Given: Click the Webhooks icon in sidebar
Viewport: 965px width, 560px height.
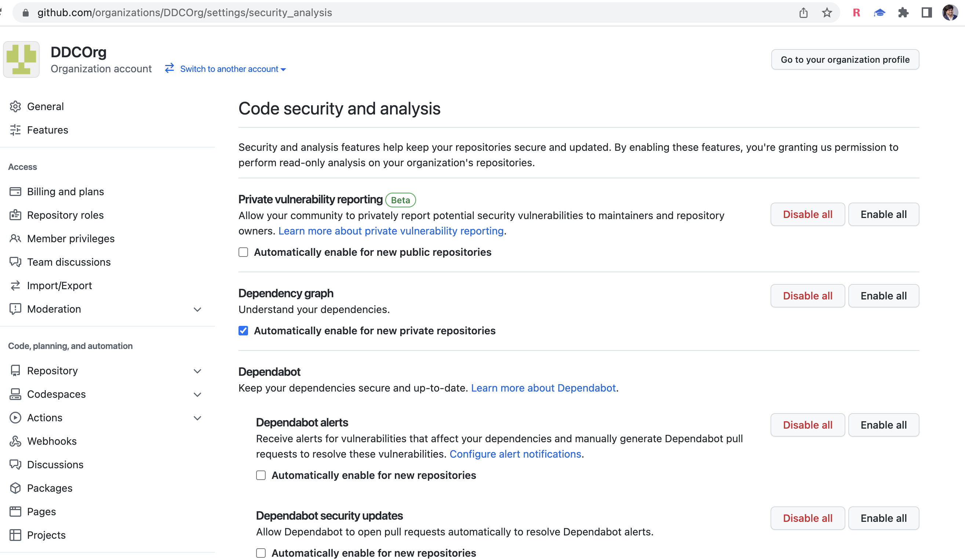Looking at the screenshot, I should click(x=15, y=441).
